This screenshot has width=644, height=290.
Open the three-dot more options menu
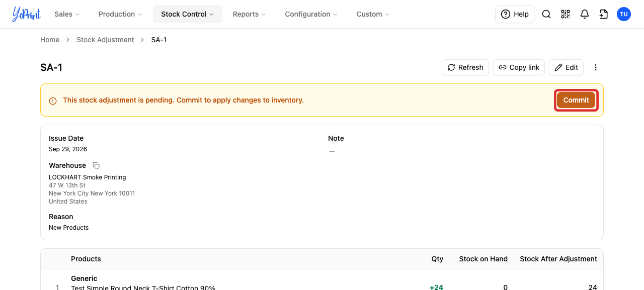tap(596, 67)
